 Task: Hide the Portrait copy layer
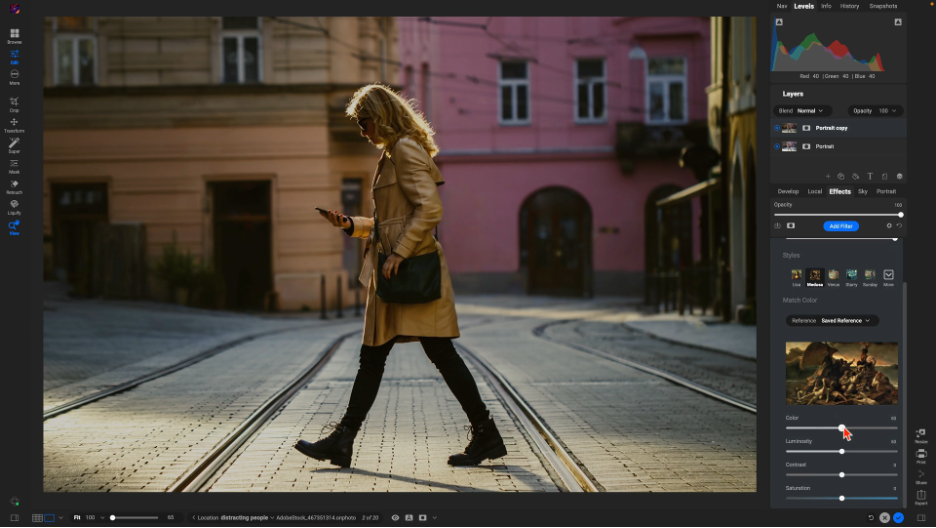pos(777,128)
